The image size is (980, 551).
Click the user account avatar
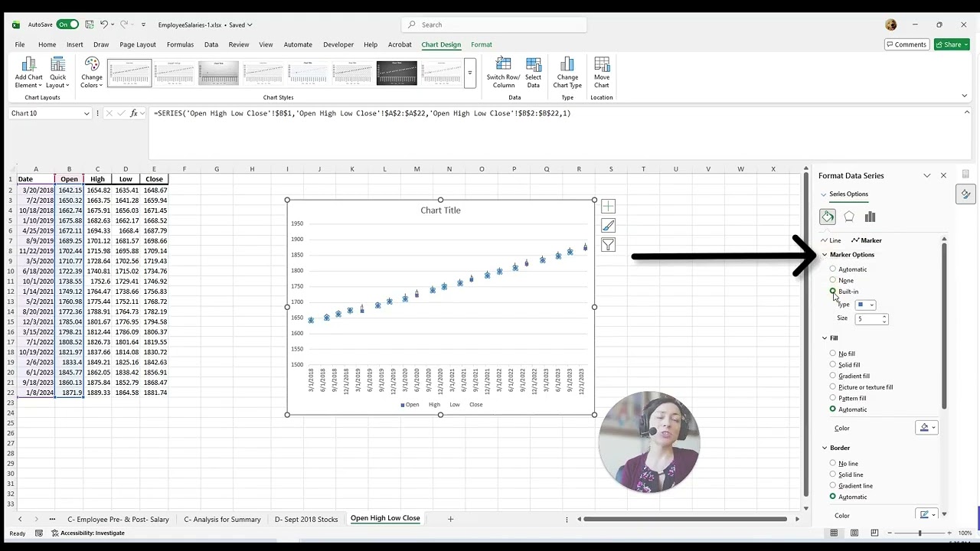890,24
